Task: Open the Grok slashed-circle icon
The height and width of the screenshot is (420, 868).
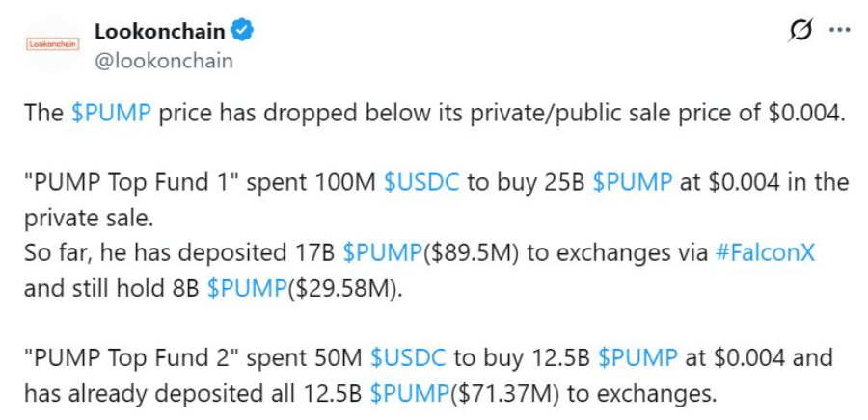Action: click(800, 31)
